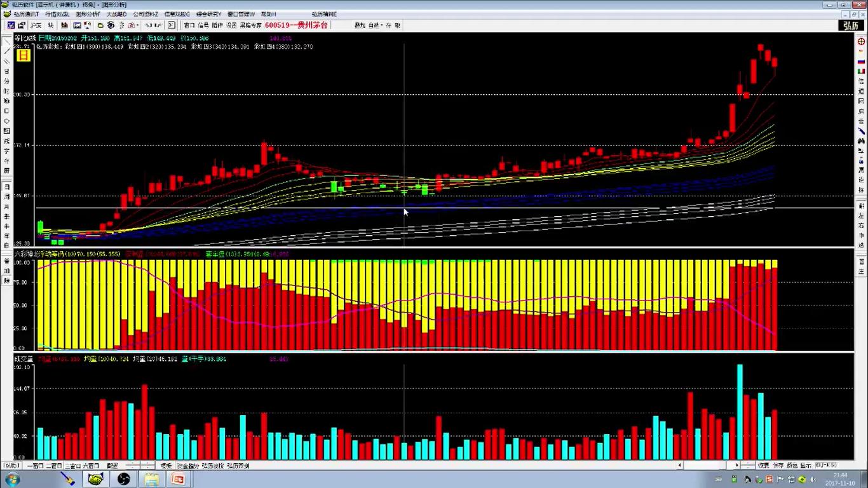This screenshot has width=868, height=488.
Task: Click the 恢复 button at bottom right
Action: point(763,466)
